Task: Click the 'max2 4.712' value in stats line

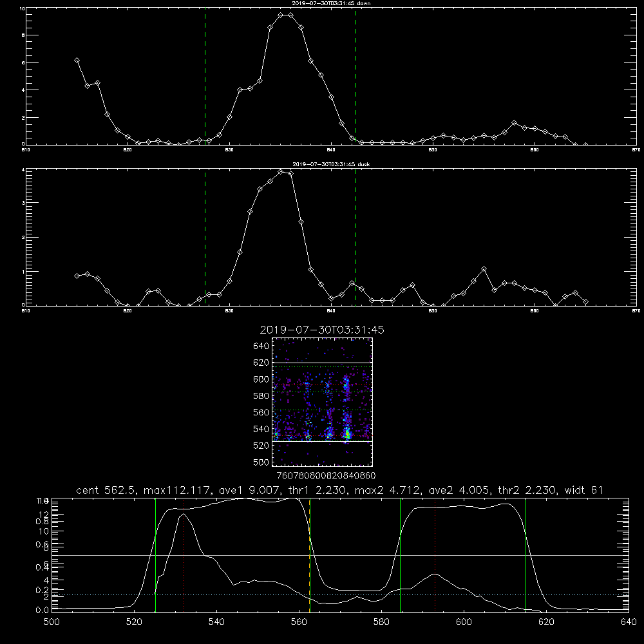Action: pos(387,490)
